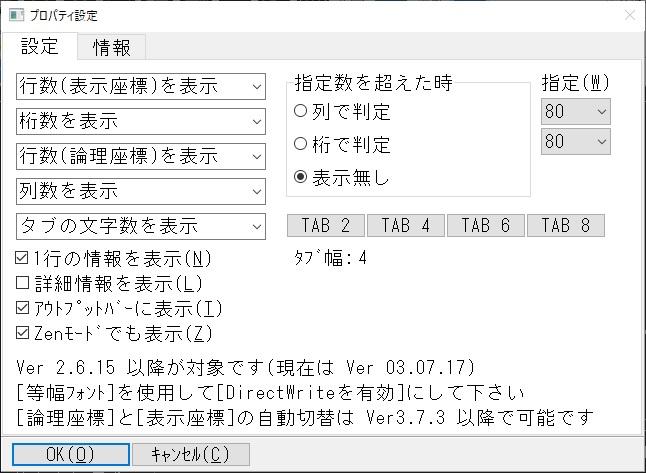The image size is (646, 473).
Task: Enable 詳細情報を表示 checkbox
Action: pos(23,284)
